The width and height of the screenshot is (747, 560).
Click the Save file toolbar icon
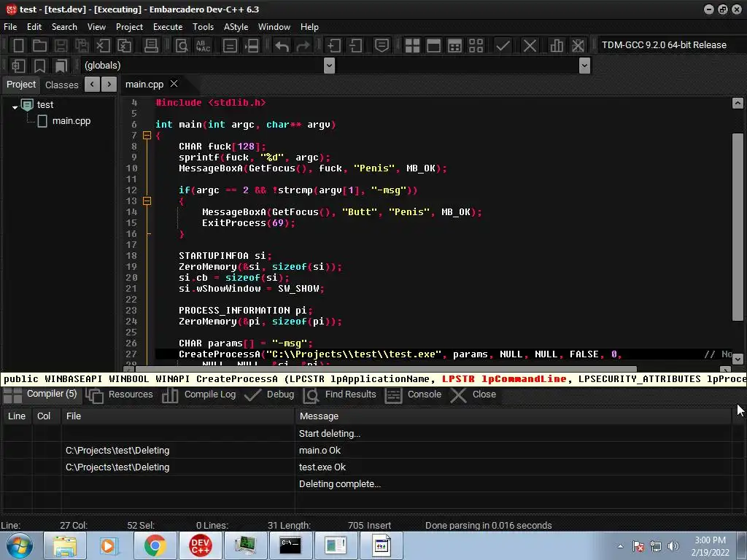tap(61, 46)
